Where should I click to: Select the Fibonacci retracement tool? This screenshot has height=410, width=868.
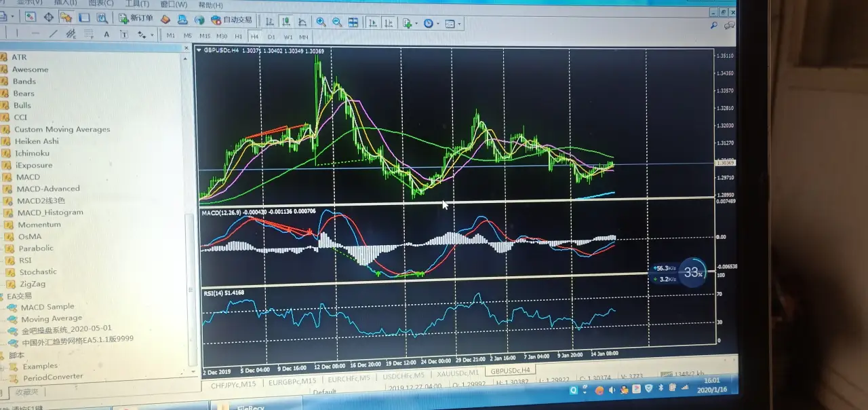88,35
